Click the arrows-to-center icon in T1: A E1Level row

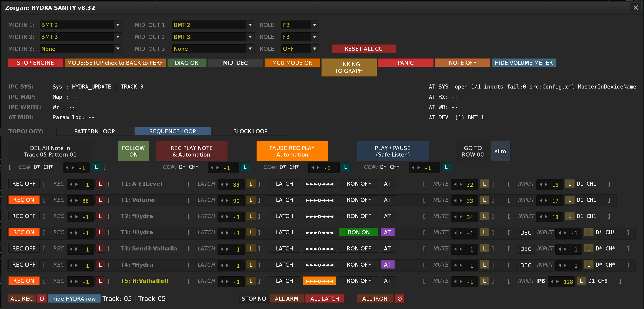tap(319, 184)
